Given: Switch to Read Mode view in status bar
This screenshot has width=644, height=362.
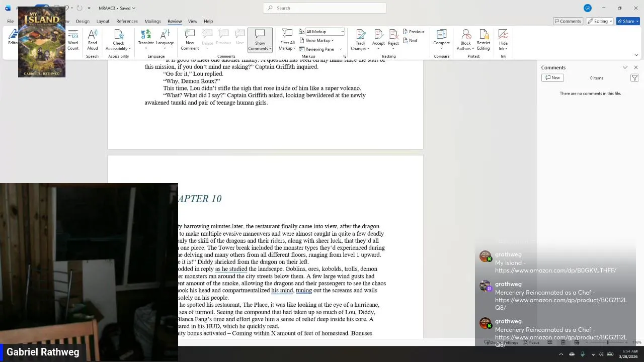Looking at the screenshot, I should (550, 342).
